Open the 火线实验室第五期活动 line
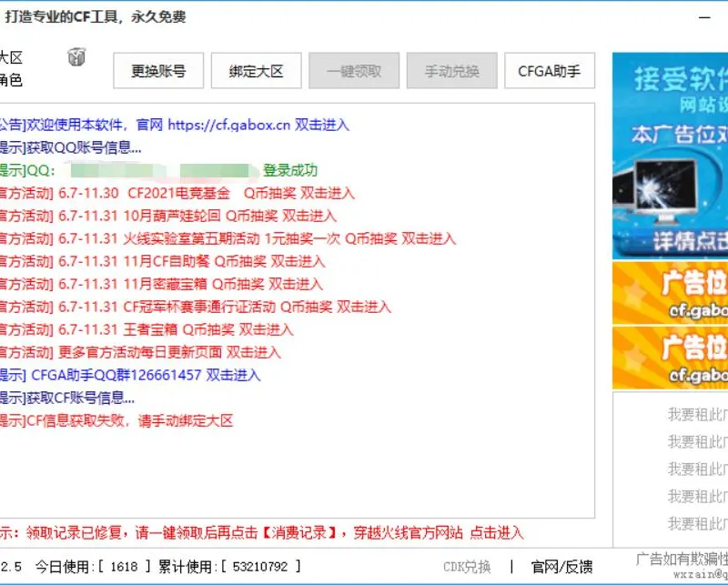Viewport: 728px width, 585px height. pos(228,238)
